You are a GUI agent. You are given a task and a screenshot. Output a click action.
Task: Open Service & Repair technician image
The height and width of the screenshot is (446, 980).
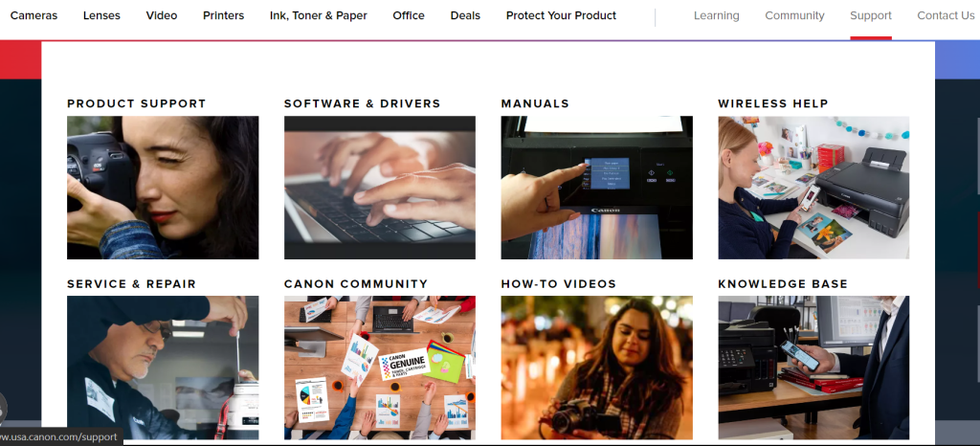tap(163, 368)
